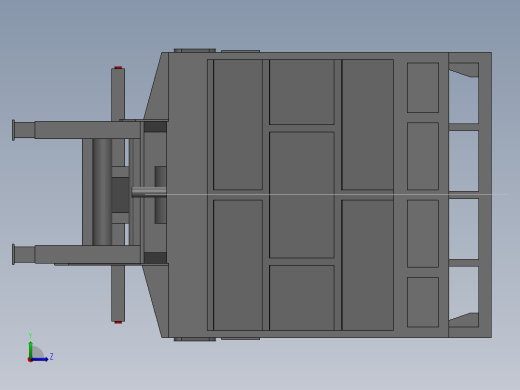Select the red end cap below the vertical bar
Image resolution: width=520 pixels, height=390 pixels.
(x=118, y=322)
